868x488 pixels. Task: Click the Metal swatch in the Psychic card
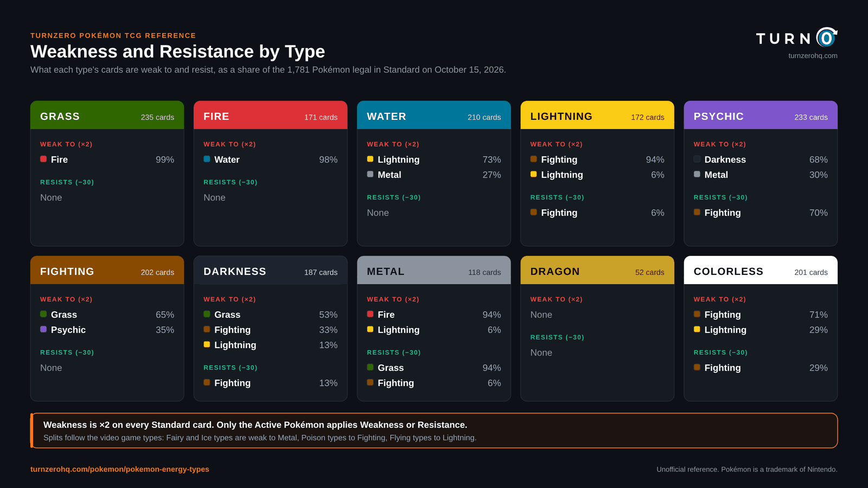click(x=697, y=174)
